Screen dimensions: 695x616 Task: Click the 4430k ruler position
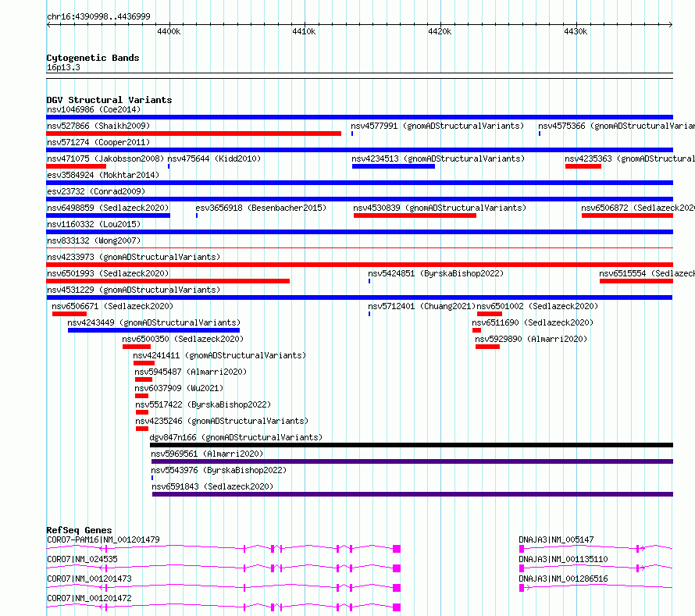[x=576, y=31]
